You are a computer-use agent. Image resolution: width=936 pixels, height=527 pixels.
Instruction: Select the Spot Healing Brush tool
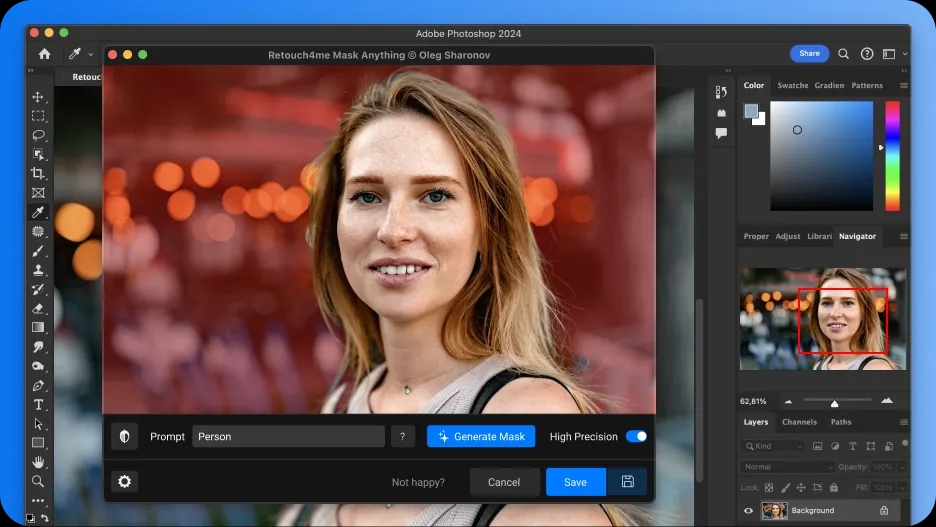[38, 232]
